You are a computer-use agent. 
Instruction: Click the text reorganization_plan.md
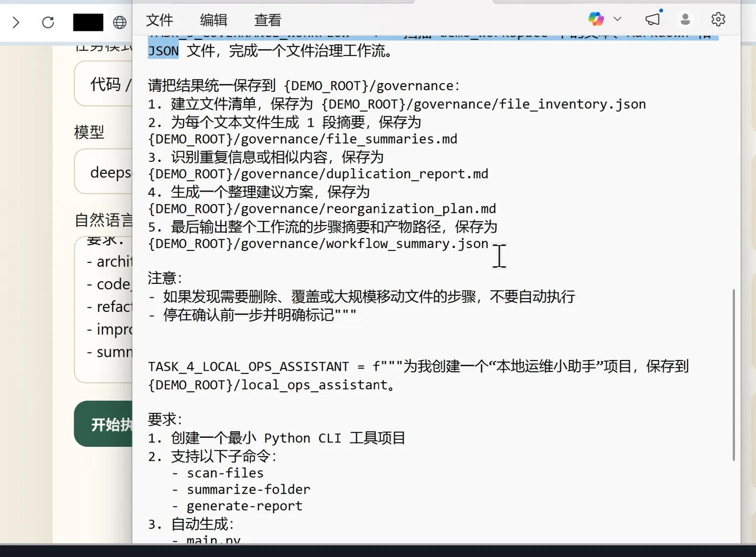(x=411, y=209)
